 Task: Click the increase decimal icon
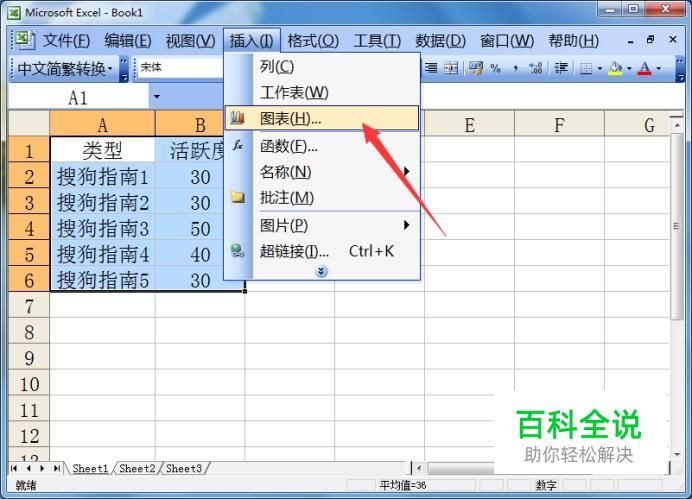coord(536,68)
